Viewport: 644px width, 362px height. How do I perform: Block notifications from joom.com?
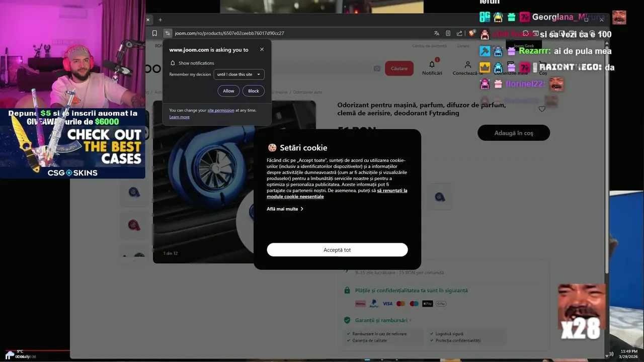(254, 91)
